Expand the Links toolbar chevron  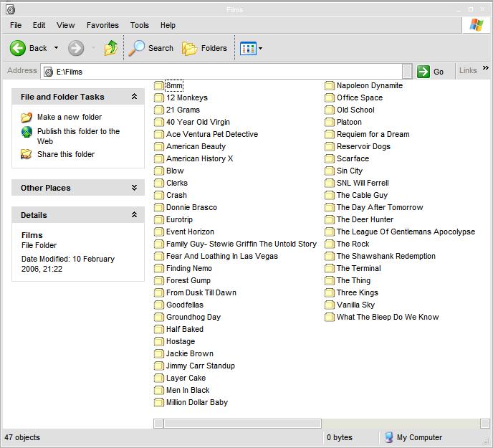(x=485, y=67)
